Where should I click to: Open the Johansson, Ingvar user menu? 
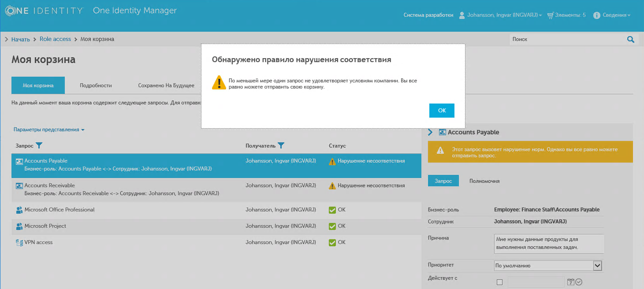(504, 15)
